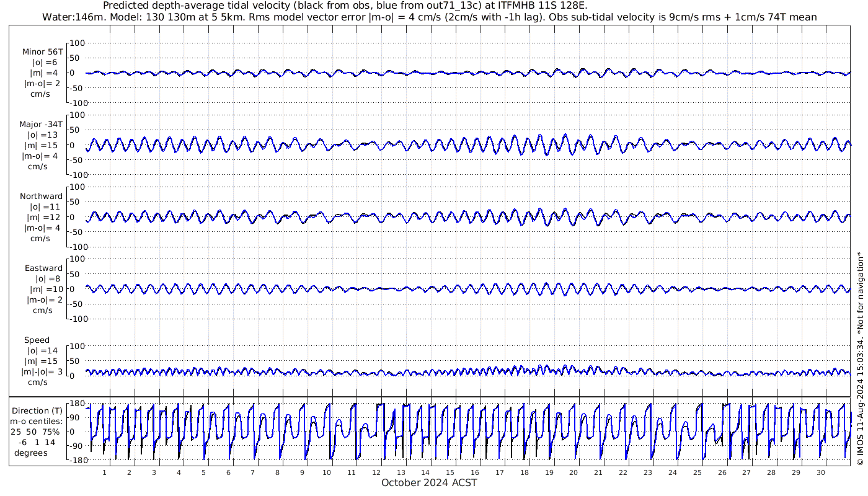Viewport: 868px width, 496px height.
Task: Click the '|m| =15' value in Major panel
Action: pos(43,146)
